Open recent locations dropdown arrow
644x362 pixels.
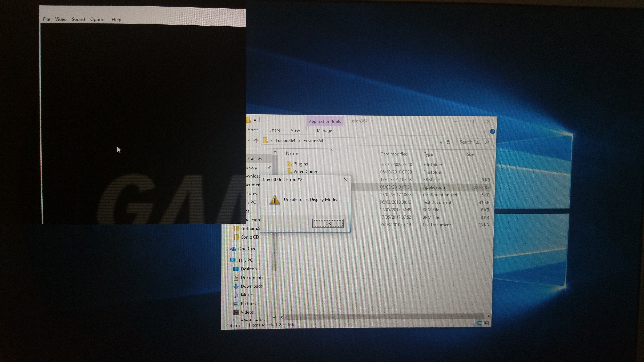click(x=249, y=140)
